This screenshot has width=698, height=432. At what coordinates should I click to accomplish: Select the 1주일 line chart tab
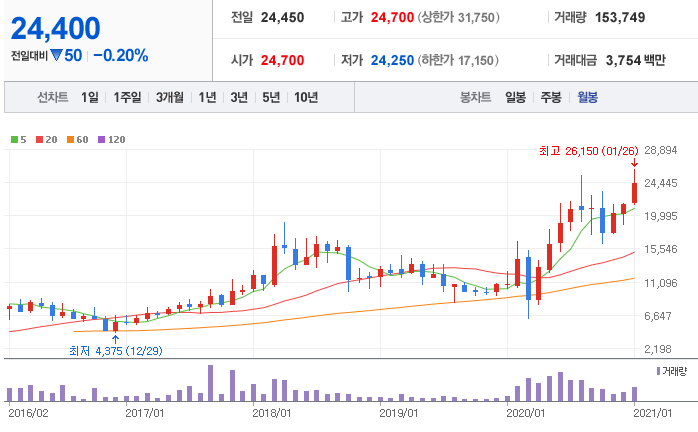tap(127, 97)
